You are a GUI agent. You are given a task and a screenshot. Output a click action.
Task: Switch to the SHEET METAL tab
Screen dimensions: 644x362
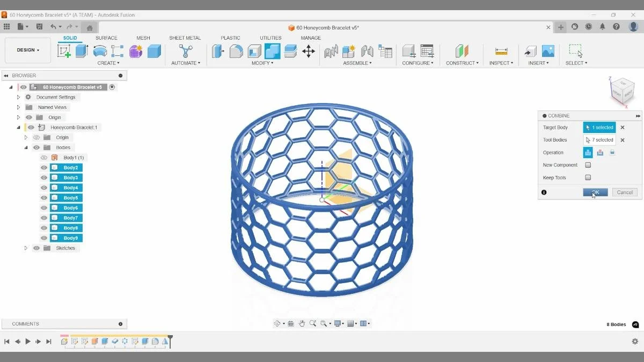[x=185, y=38]
